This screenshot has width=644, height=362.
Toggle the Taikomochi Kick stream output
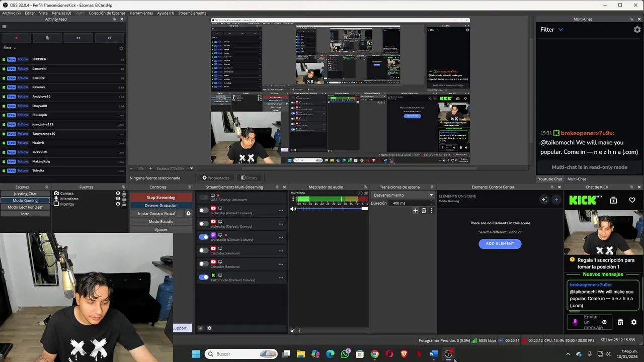[203, 277]
